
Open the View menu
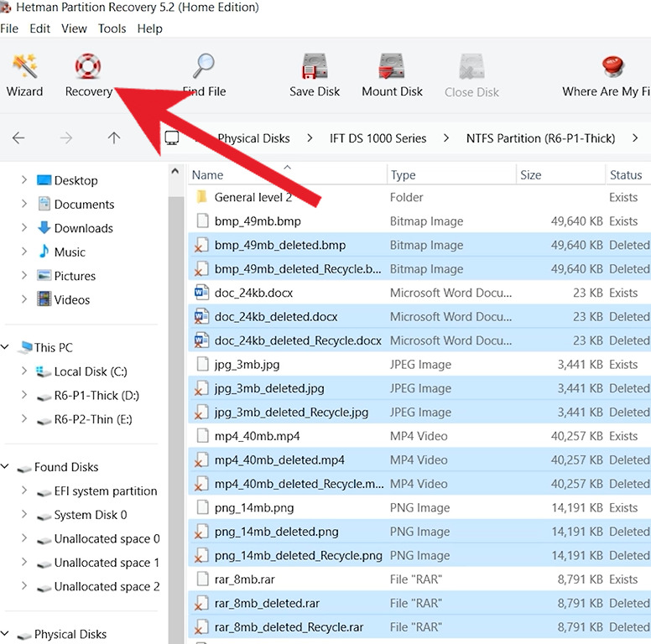click(74, 29)
